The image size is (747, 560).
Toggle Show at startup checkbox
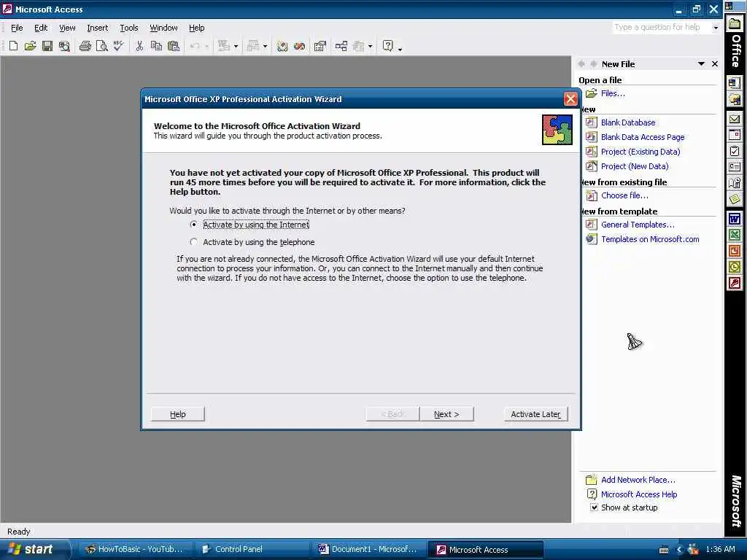point(594,507)
